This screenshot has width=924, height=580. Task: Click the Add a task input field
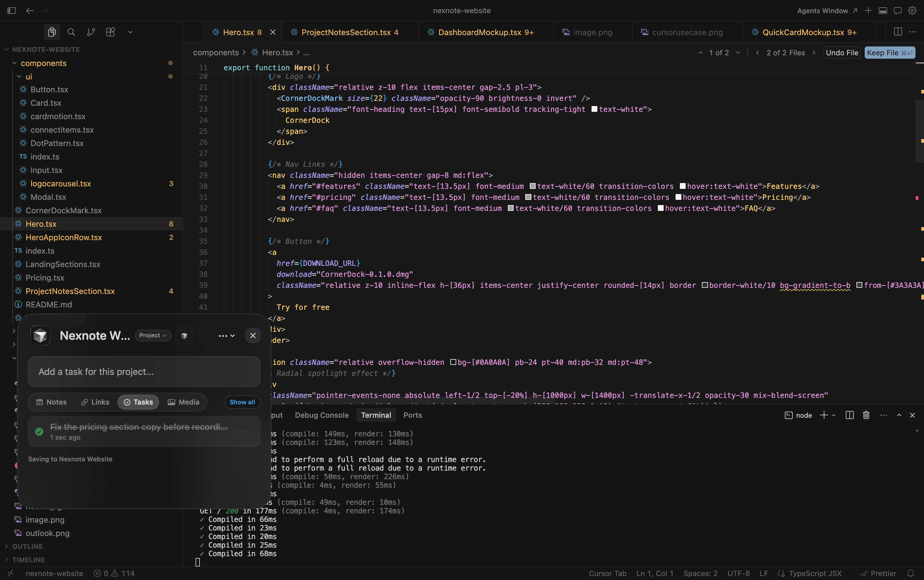coord(144,371)
